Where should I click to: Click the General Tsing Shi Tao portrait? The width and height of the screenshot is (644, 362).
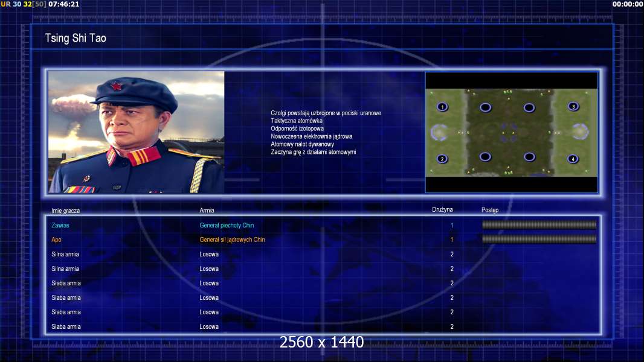[137, 132]
